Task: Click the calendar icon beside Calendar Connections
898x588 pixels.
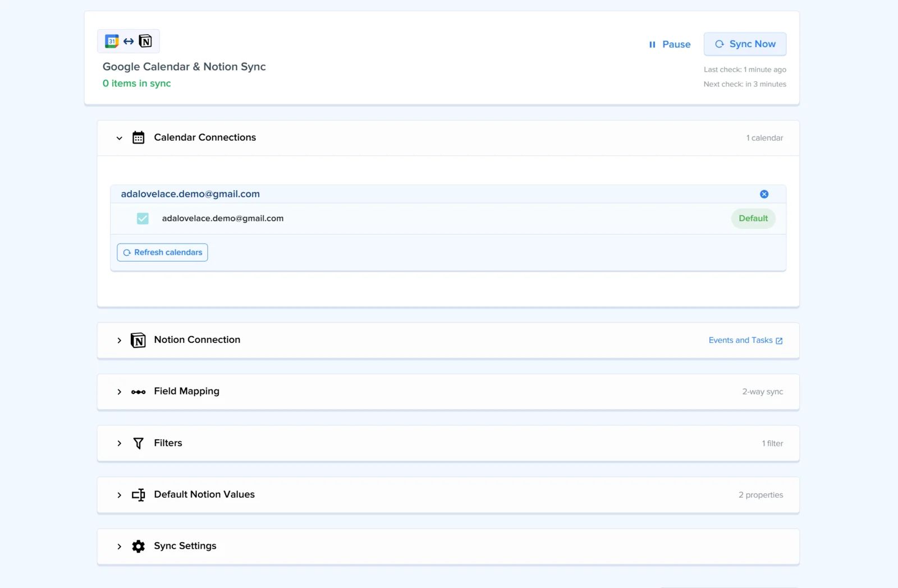Action: point(139,137)
